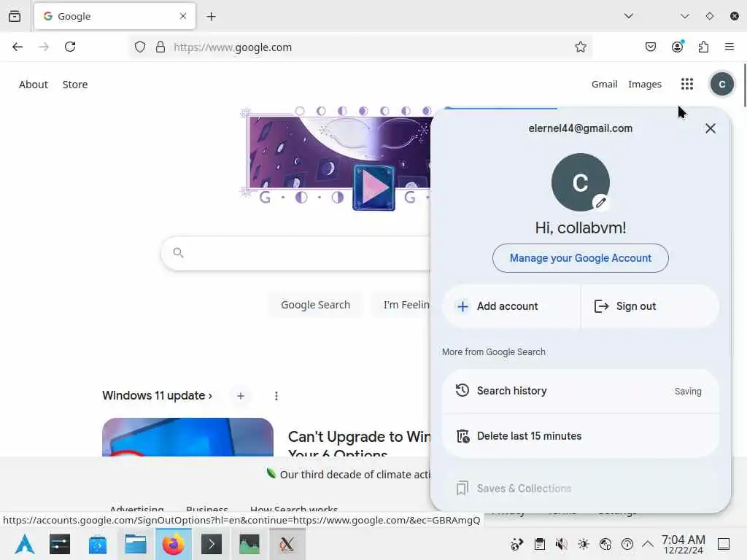Viewport: 747px width, 560px height.
Task: Go back to previous page
Action: click(18, 47)
